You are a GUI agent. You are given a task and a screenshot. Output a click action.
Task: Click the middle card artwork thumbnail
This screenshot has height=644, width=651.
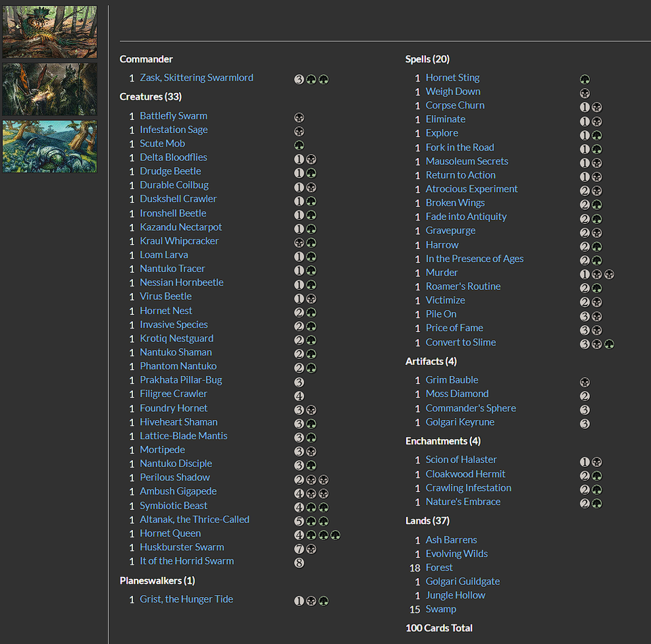click(49, 89)
